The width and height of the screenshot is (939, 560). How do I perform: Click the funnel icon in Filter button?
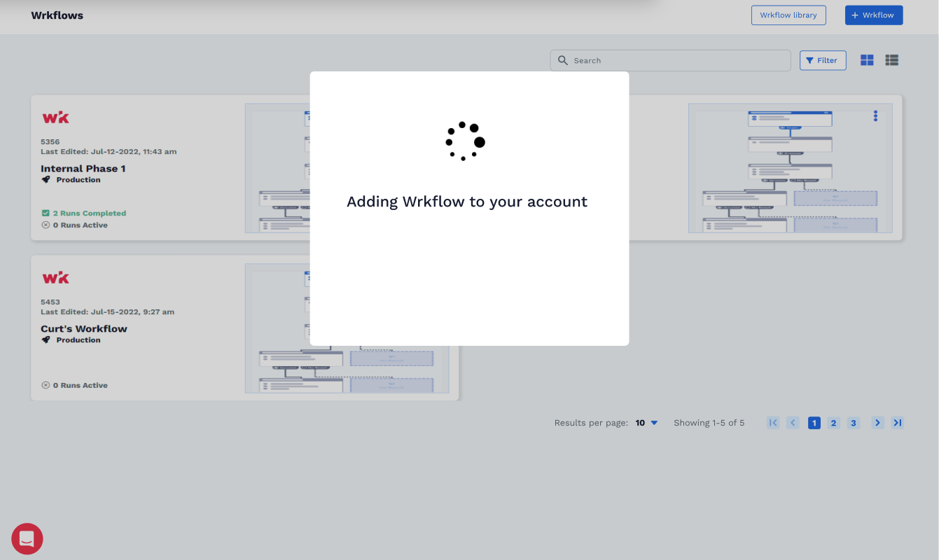(810, 61)
